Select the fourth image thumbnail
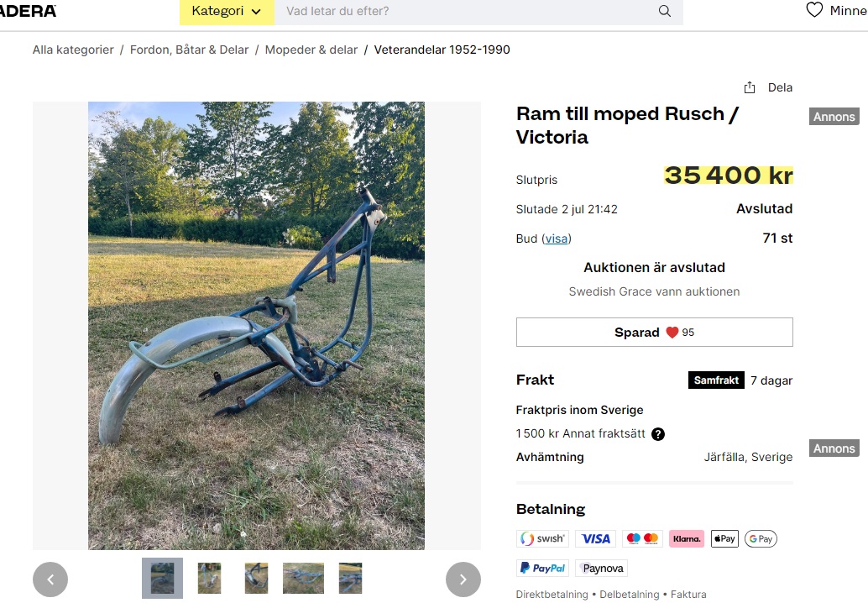This screenshot has width=868, height=603. coord(303,578)
